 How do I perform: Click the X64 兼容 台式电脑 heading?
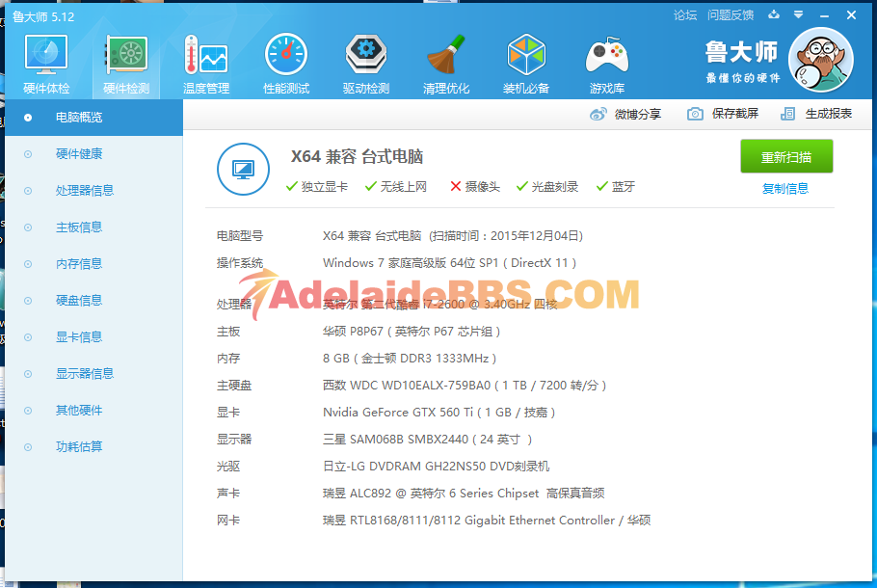pos(357,157)
